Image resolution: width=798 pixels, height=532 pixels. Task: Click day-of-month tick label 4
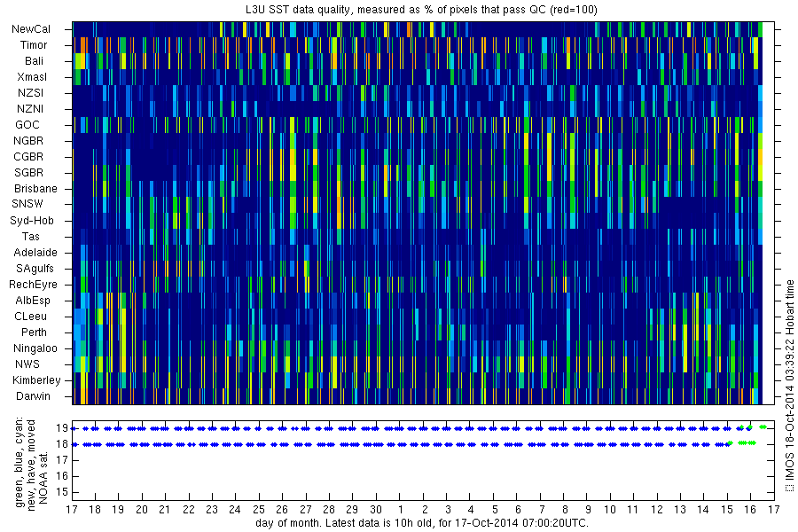[472, 510]
